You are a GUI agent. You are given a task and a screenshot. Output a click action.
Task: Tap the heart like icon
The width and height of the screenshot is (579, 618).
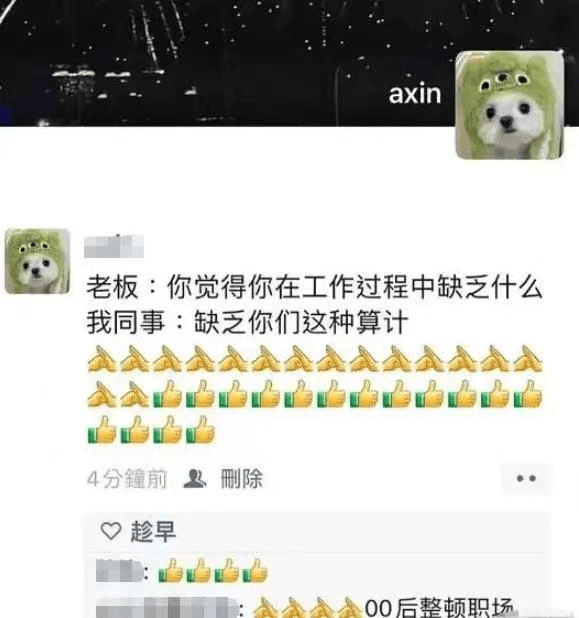tap(111, 531)
